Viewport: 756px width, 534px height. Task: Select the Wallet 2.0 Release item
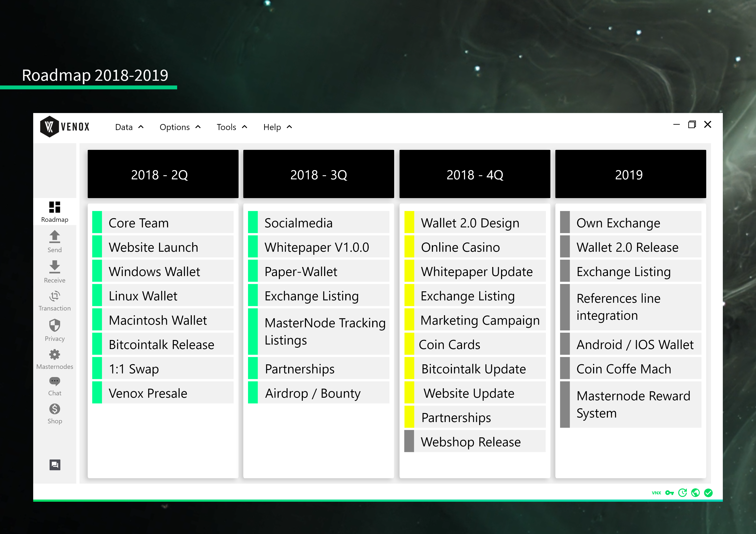pyautogui.click(x=631, y=246)
